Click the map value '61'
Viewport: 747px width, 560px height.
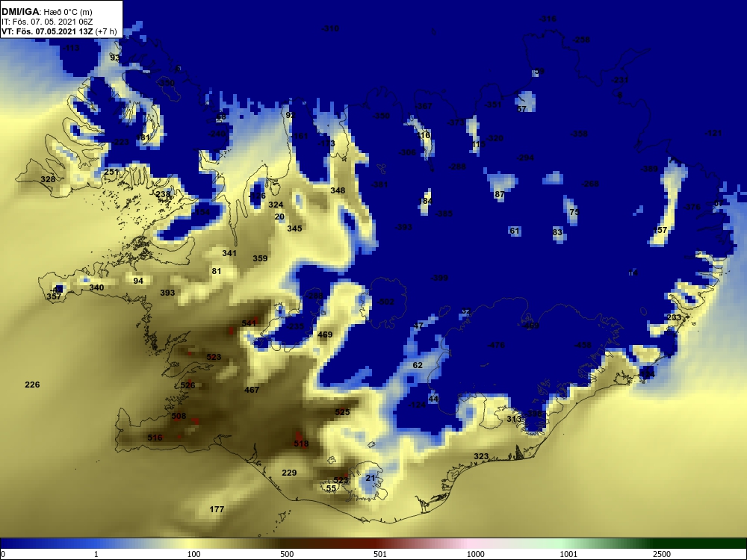[x=515, y=231]
